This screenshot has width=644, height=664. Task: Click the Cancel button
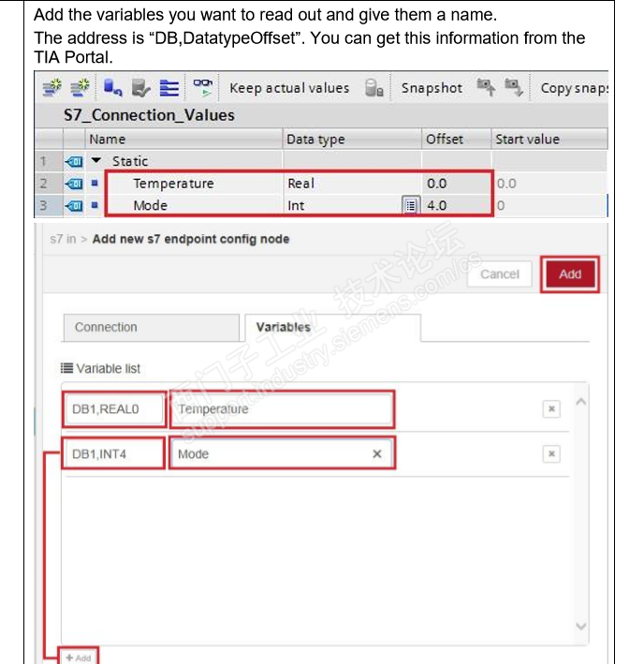click(500, 274)
